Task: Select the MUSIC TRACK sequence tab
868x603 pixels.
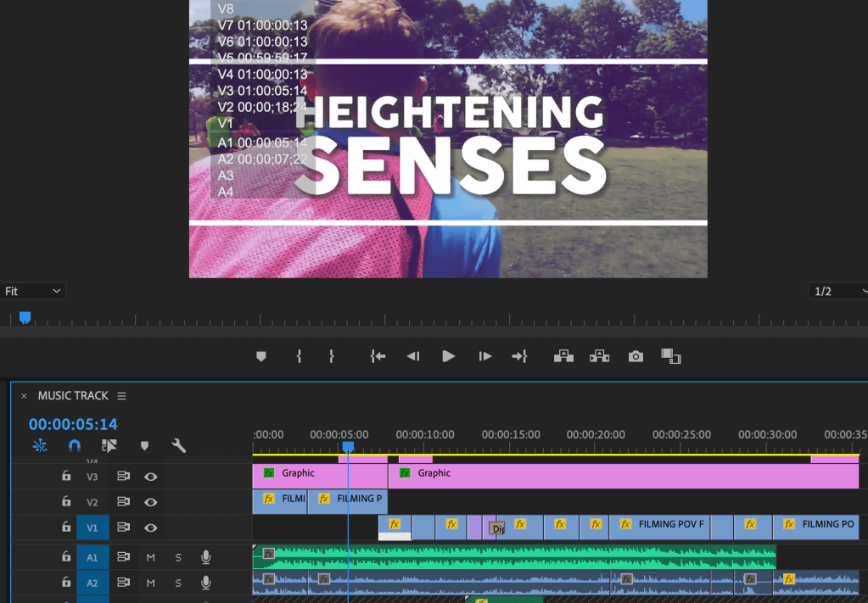Action: coord(73,396)
